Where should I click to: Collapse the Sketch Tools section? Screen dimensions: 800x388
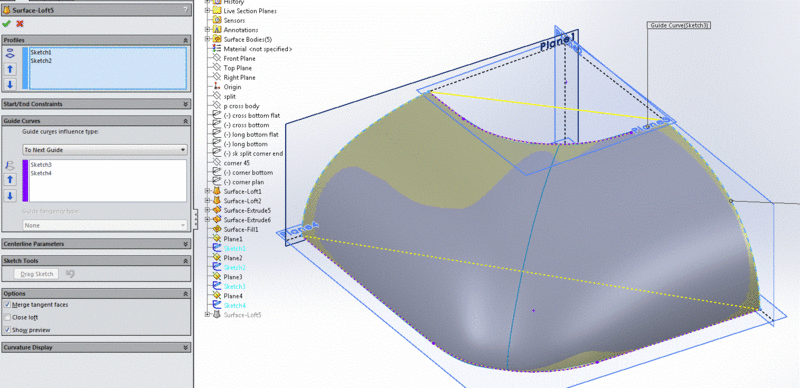pos(185,261)
